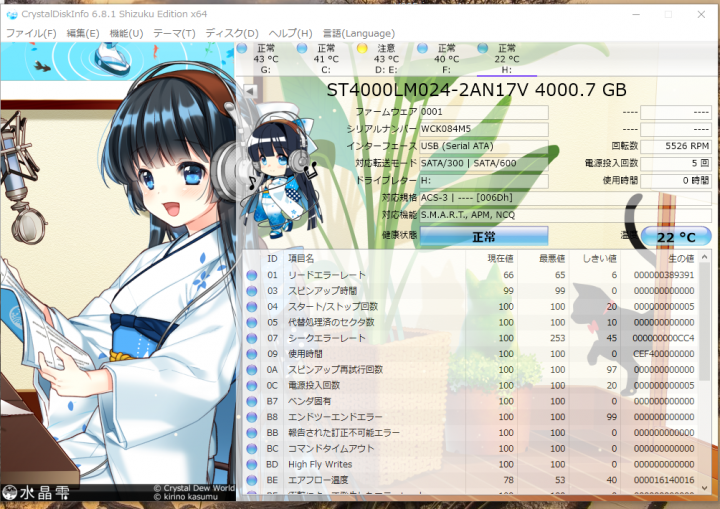Click the Shizuku character artwork panel
Viewport: 720px width, 509px height.
coord(118,271)
